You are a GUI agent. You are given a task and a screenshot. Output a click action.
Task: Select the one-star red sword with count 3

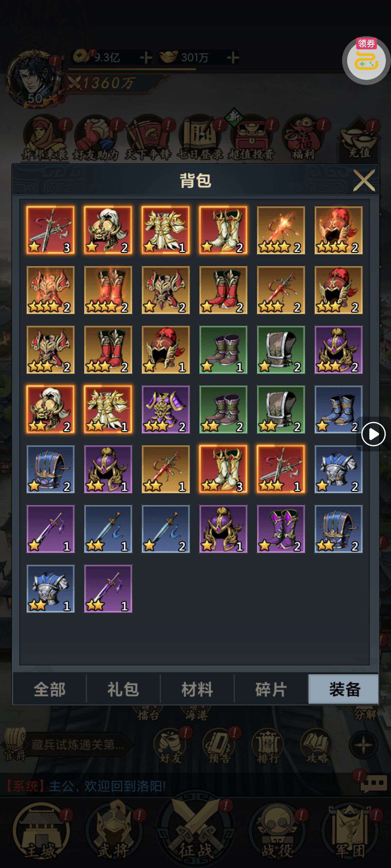point(50,230)
